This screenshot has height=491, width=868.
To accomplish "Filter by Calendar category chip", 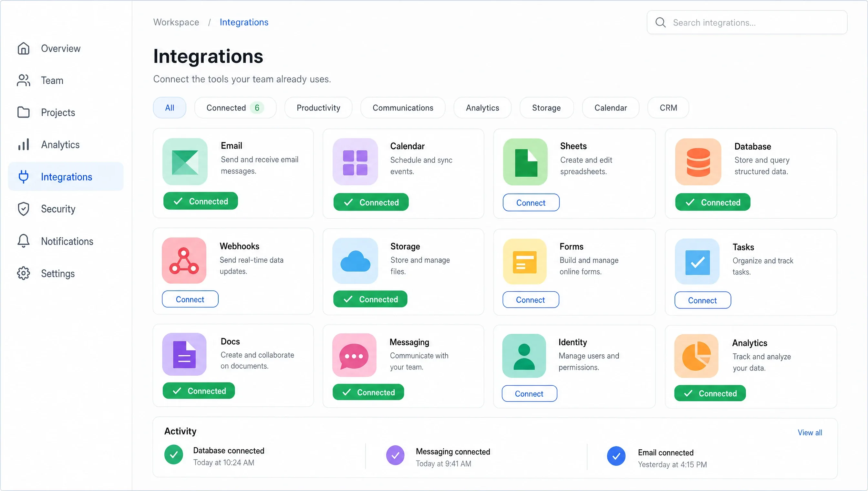I will click(x=610, y=108).
